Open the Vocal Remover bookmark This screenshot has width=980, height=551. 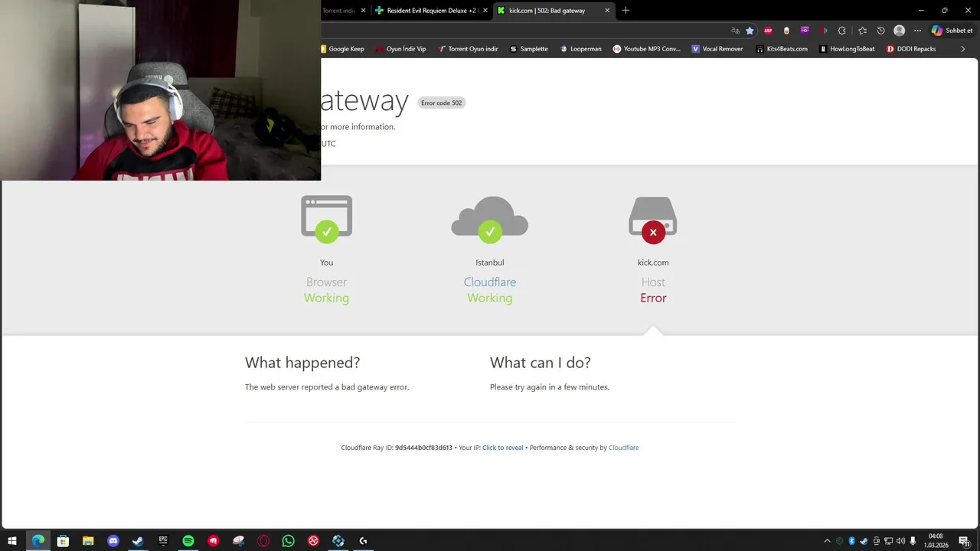click(717, 49)
